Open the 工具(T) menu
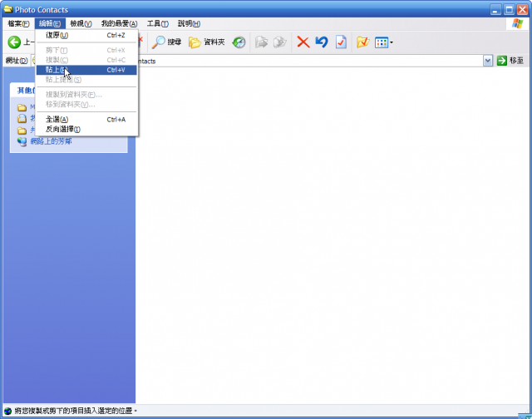532x419 pixels. tap(157, 23)
